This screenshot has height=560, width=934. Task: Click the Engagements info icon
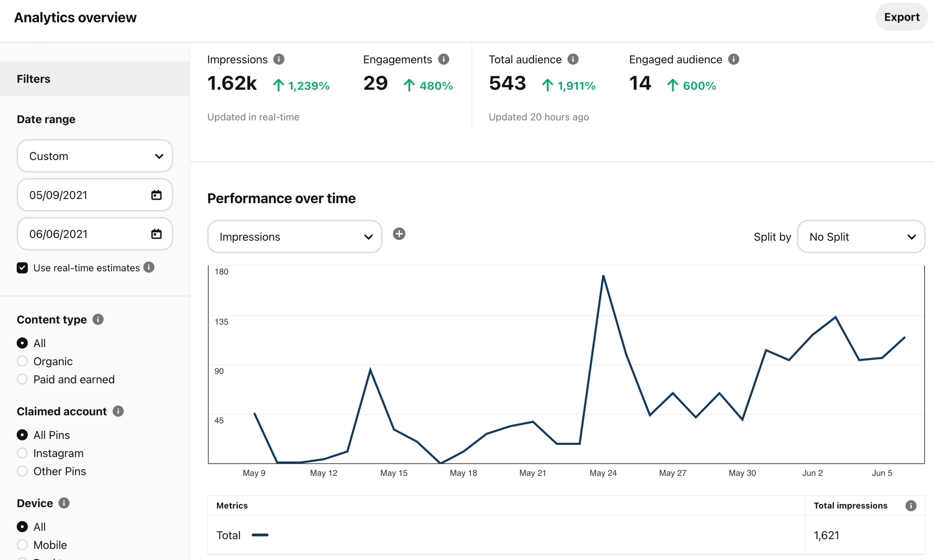[443, 59]
